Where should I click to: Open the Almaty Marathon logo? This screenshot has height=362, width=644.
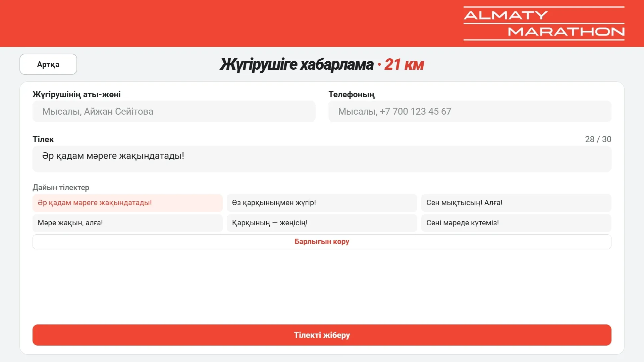pos(544,23)
